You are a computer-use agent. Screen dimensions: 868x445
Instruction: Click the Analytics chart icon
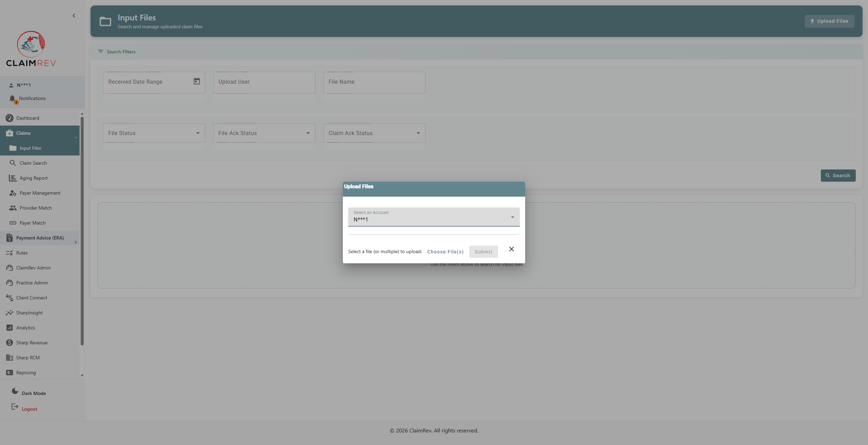[10, 328]
